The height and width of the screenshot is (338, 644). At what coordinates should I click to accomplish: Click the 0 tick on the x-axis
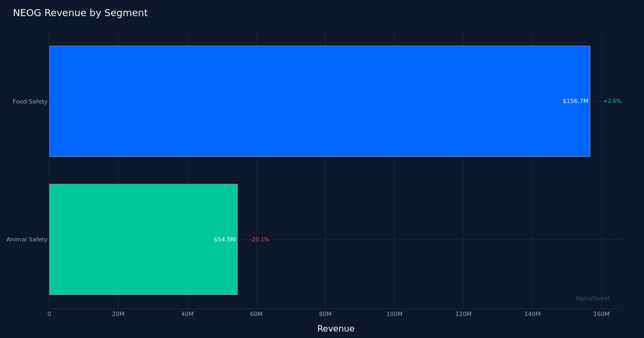click(49, 314)
